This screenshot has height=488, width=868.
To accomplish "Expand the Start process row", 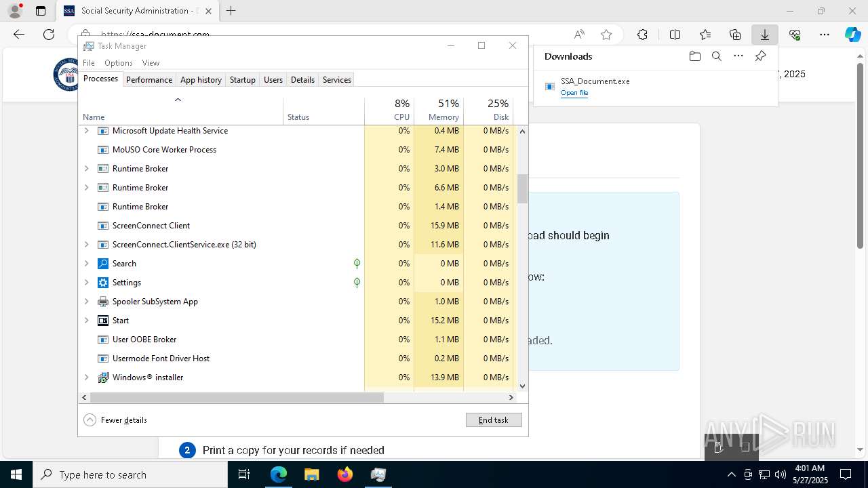I will 86,321.
